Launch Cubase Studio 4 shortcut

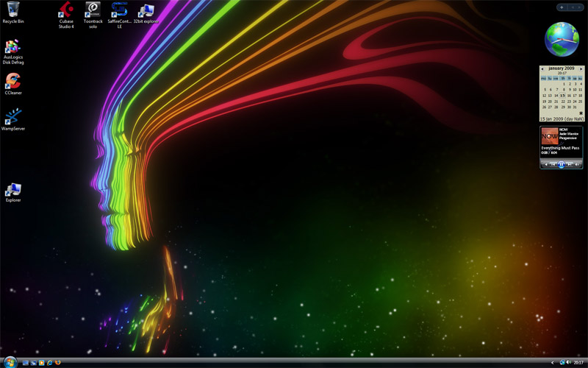coord(66,10)
